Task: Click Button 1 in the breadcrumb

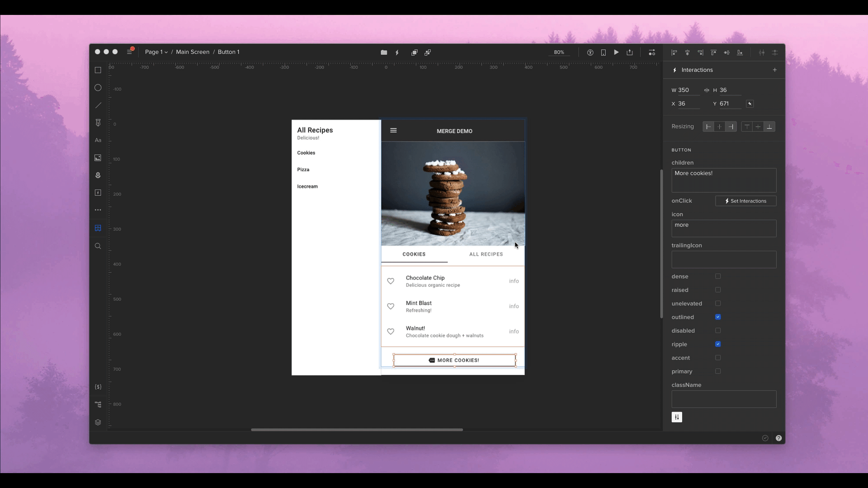Action: pyautogui.click(x=228, y=52)
